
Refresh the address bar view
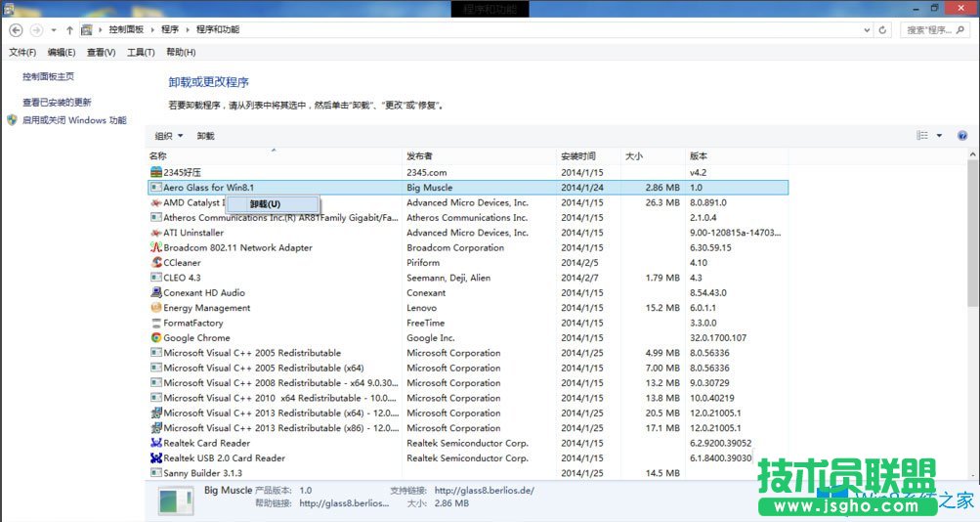click(882, 30)
